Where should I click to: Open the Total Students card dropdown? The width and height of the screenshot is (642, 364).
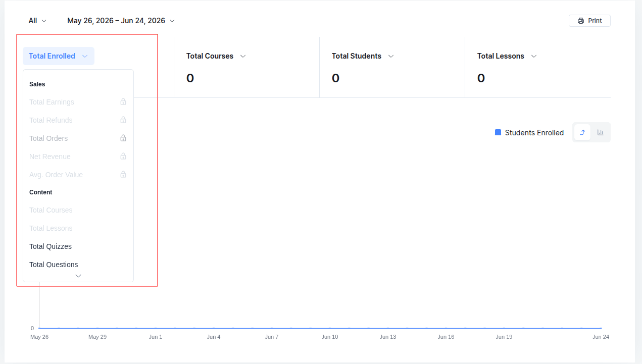coord(363,56)
